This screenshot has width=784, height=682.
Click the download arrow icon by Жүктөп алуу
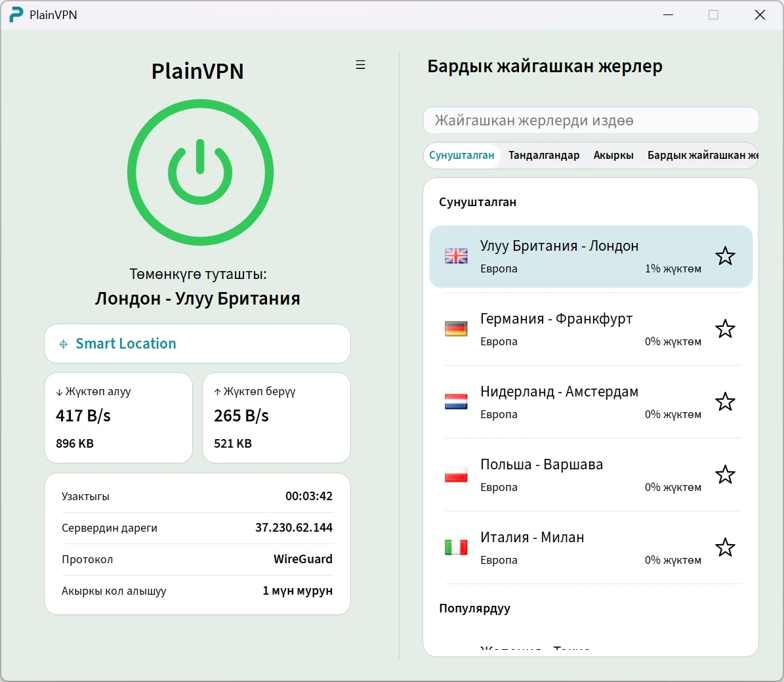[x=59, y=393]
